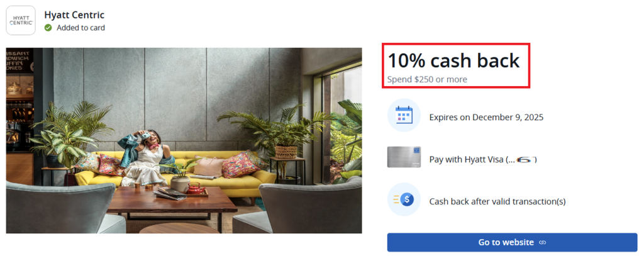
Task: Click the masked card number digits
Action: (526, 159)
